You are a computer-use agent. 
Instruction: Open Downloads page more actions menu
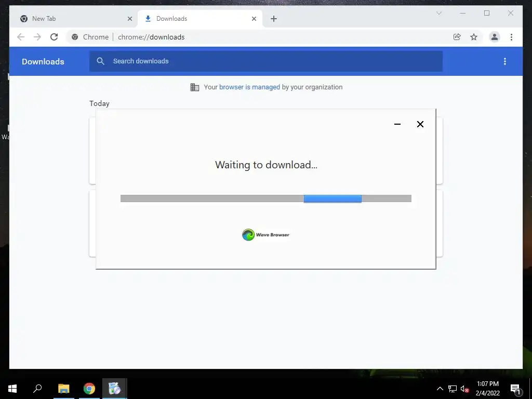tap(505, 61)
